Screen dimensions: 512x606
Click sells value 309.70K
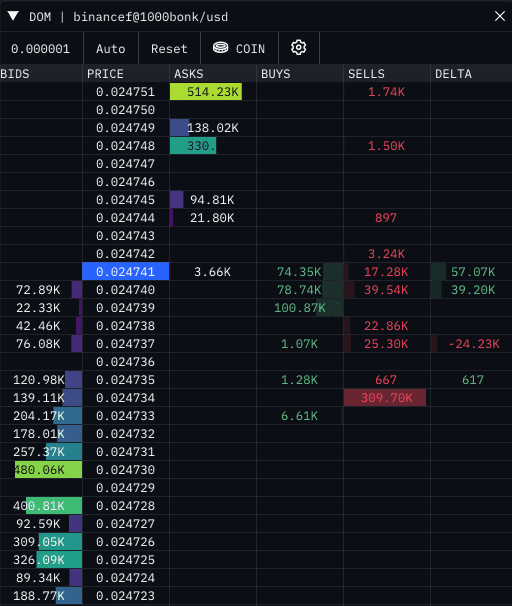pos(386,398)
